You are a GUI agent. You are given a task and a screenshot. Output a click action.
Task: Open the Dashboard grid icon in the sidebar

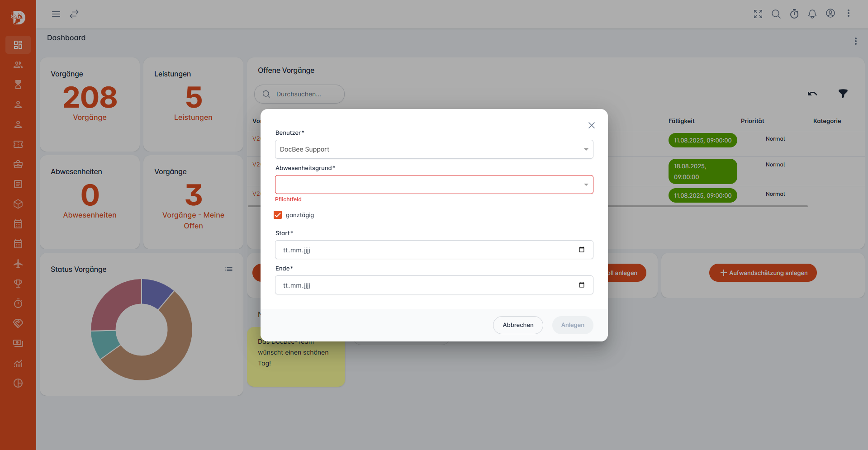18,45
